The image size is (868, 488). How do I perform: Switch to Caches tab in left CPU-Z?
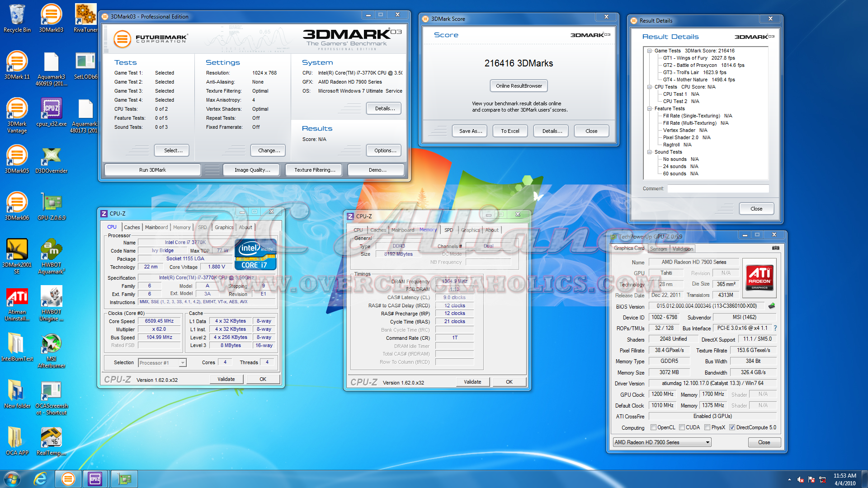click(x=132, y=227)
